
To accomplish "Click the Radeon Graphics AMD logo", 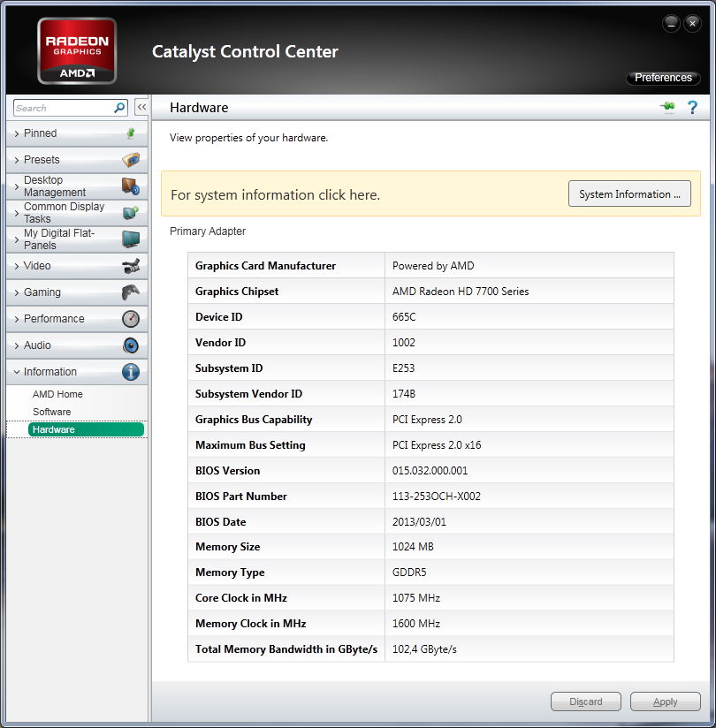I will [77, 51].
